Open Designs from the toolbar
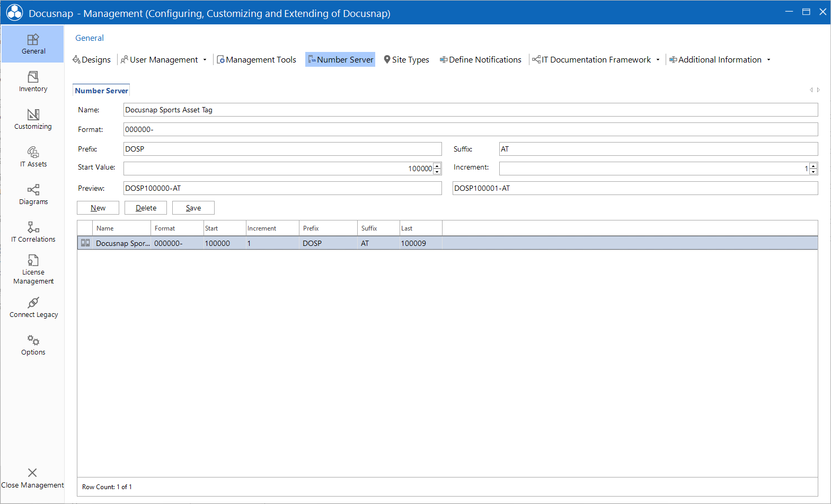This screenshot has height=504, width=831. (x=92, y=60)
